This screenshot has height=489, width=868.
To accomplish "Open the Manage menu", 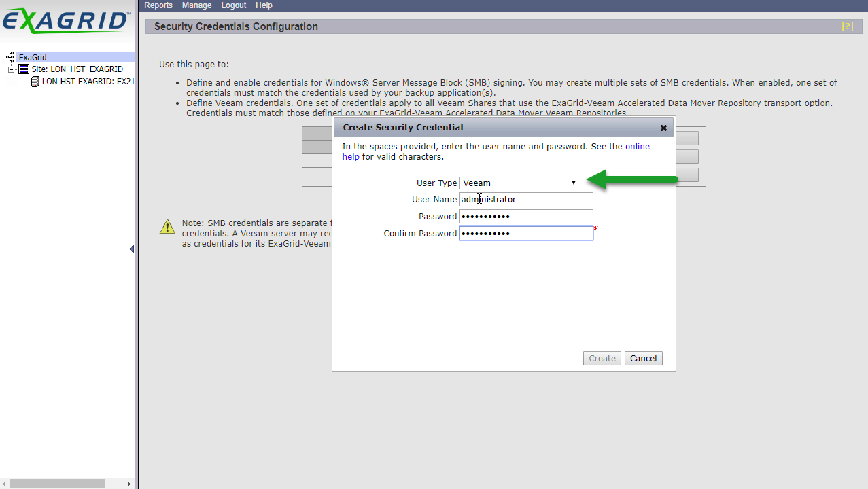I will coord(197,5).
